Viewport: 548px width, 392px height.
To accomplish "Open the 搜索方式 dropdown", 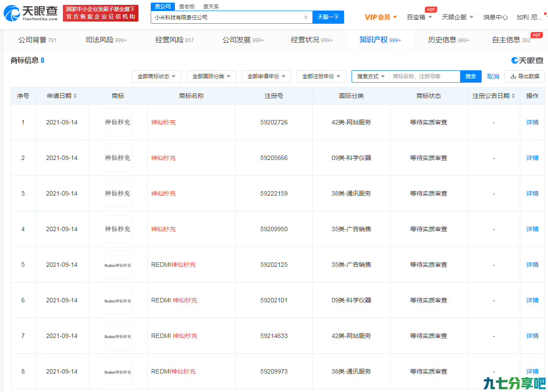I will pos(370,76).
